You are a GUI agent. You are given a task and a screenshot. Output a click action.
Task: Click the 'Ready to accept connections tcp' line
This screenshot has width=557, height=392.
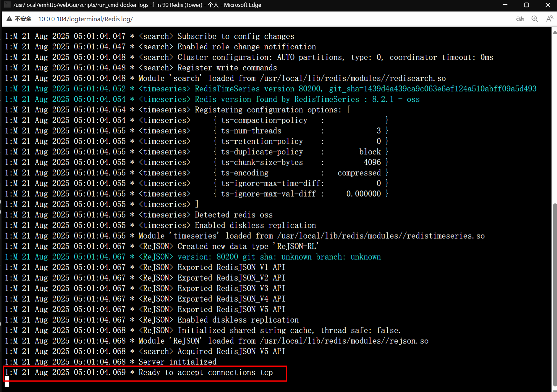point(139,373)
